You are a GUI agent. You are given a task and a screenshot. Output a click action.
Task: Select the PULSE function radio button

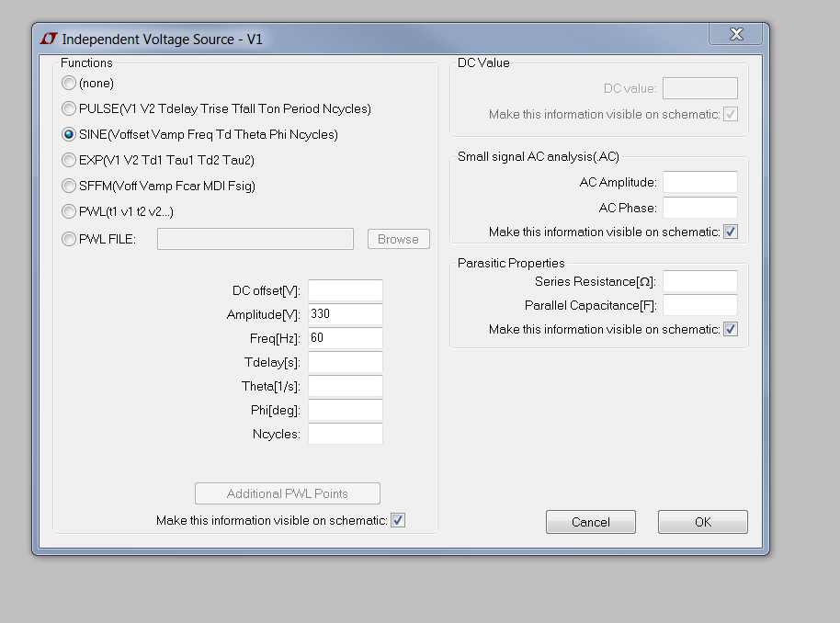tap(69, 108)
